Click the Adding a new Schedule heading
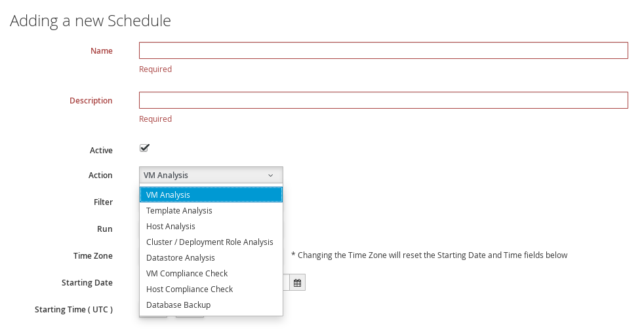 tap(91, 21)
